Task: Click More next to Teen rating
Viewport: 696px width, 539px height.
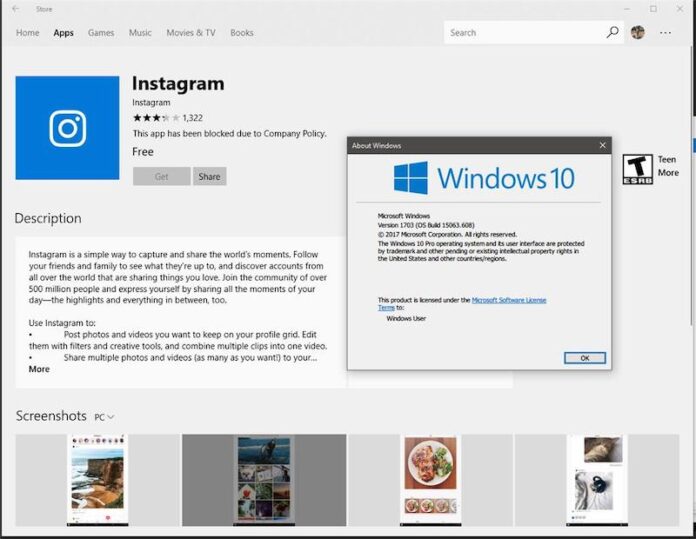Action: [x=668, y=173]
